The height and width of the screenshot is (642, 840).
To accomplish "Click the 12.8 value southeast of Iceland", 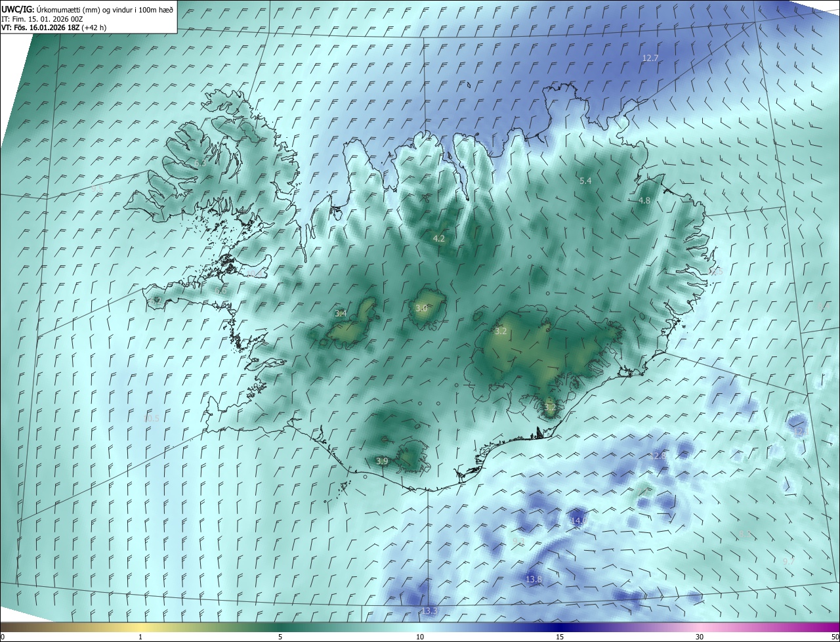I will pyautogui.click(x=658, y=456).
